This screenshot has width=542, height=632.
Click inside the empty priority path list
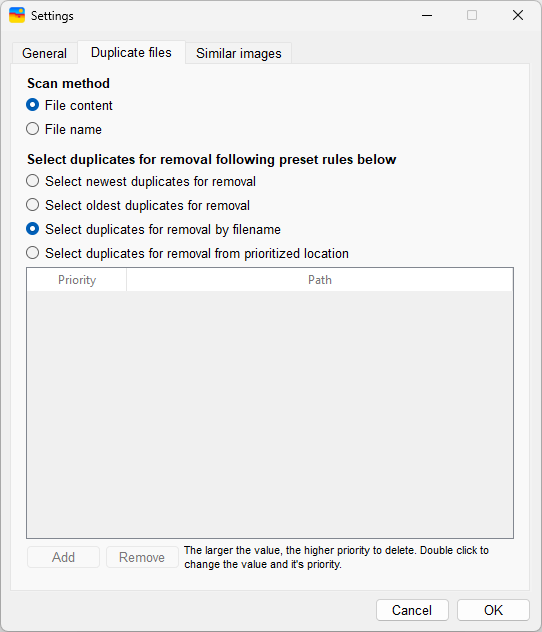(x=270, y=414)
